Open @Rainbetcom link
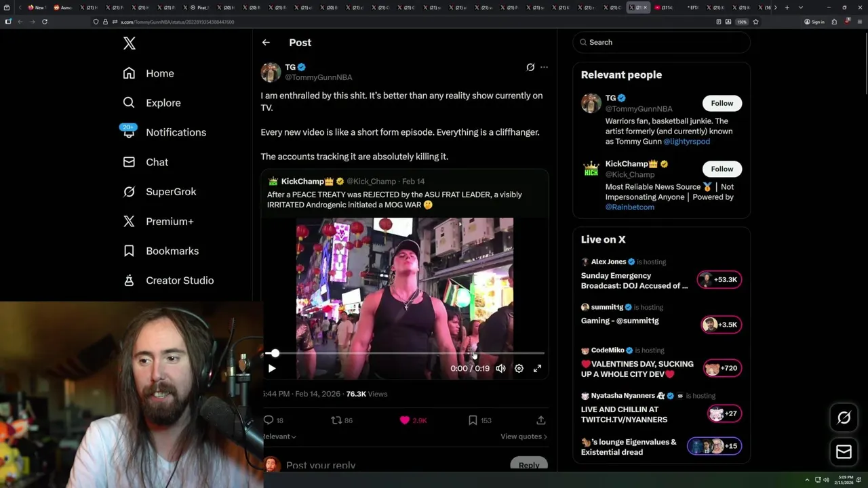The image size is (868, 488). click(630, 207)
